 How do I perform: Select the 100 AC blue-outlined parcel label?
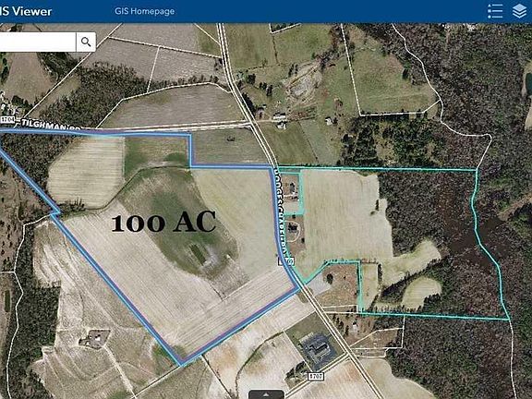pos(163,222)
